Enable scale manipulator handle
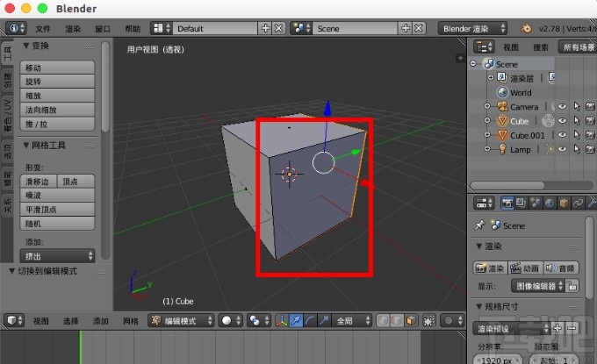The height and width of the screenshot is (364, 597). pyautogui.click(x=324, y=321)
